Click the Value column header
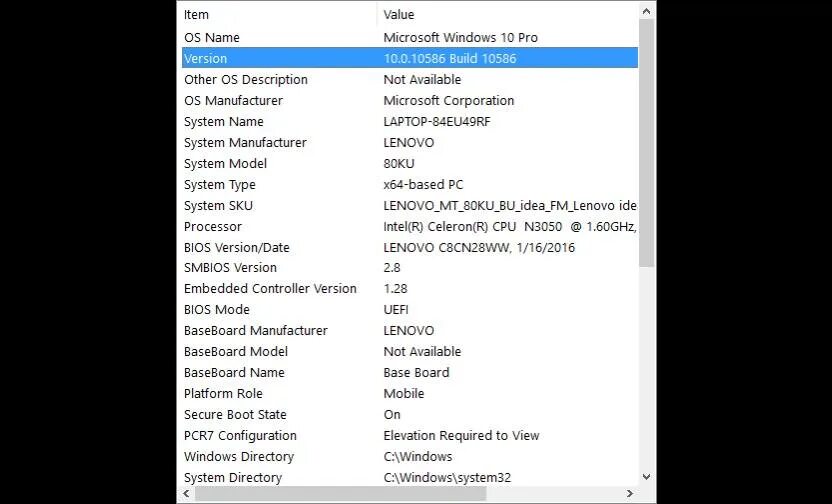This screenshot has height=504, width=832. click(x=508, y=15)
